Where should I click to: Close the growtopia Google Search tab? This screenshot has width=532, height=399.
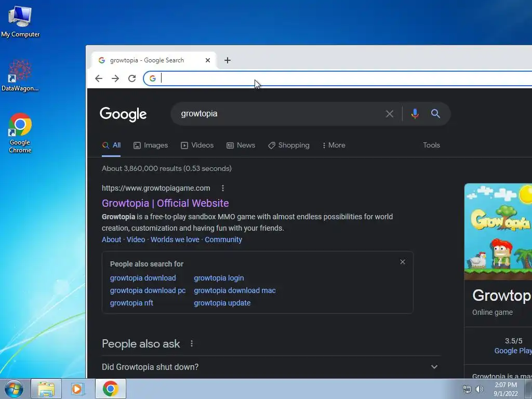click(x=208, y=60)
